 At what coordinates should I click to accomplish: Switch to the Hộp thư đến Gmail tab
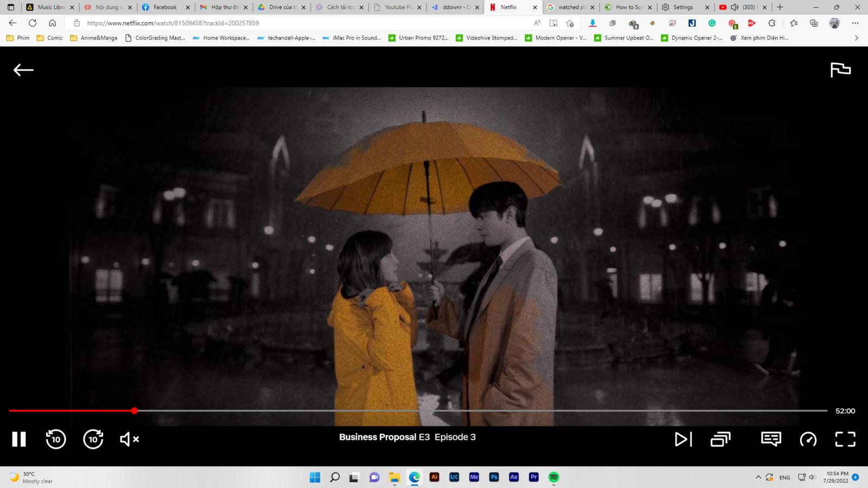point(224,7)
